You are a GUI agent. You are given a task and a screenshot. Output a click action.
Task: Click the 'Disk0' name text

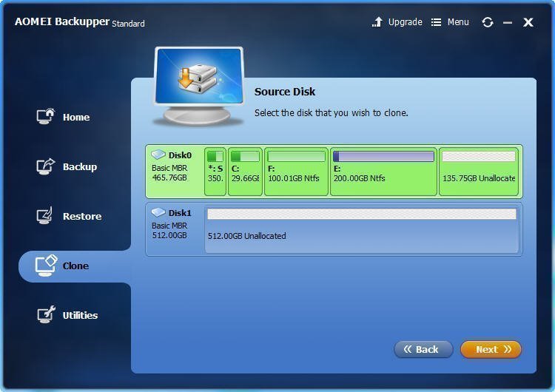click(x=180, y=155)
